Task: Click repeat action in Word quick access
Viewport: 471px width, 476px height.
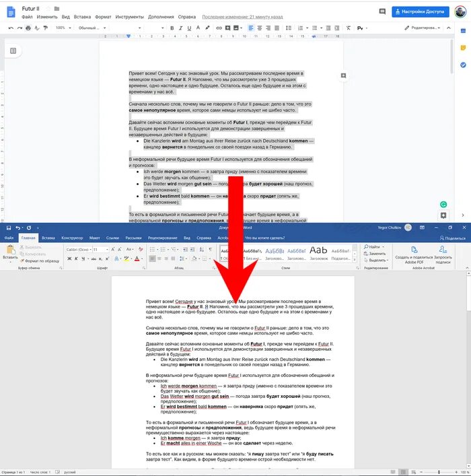Action: click(x=29, y=228)
